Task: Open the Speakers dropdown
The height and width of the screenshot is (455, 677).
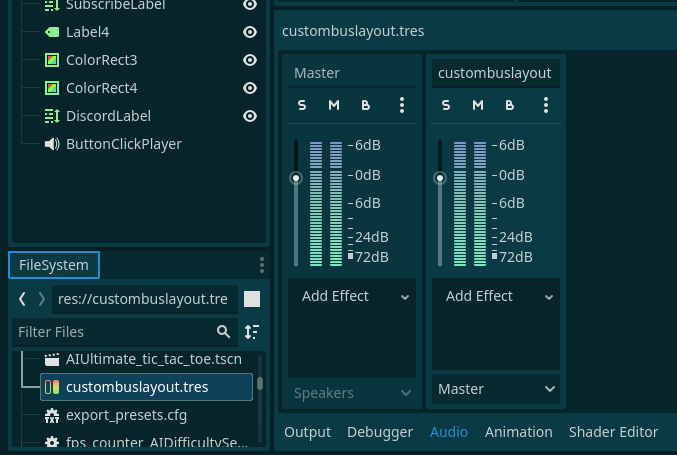Action: (x=352, y=393)
